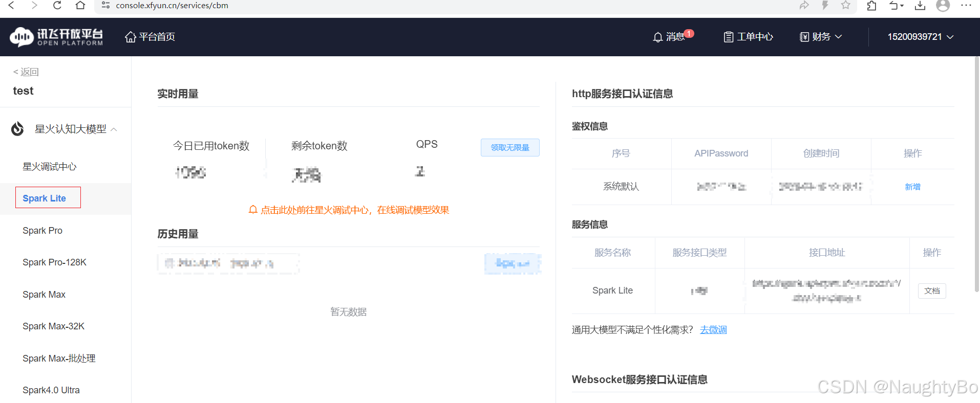Open 工单中心 ticket center
The width and height of the screenshot is (980, 403).
748,37
